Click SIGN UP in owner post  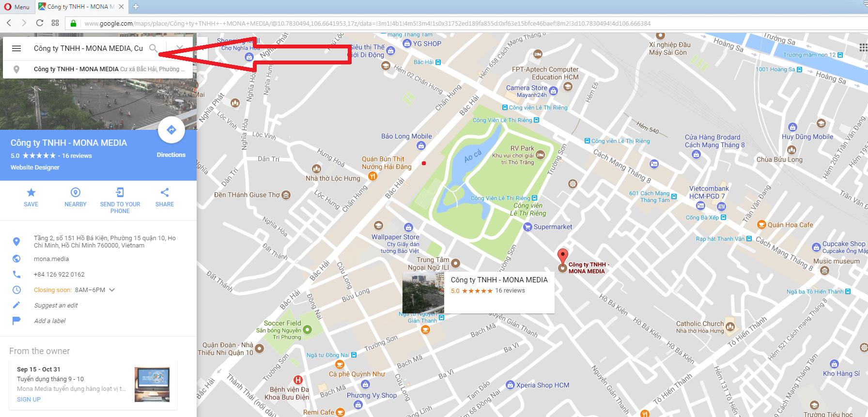[29, 400]
